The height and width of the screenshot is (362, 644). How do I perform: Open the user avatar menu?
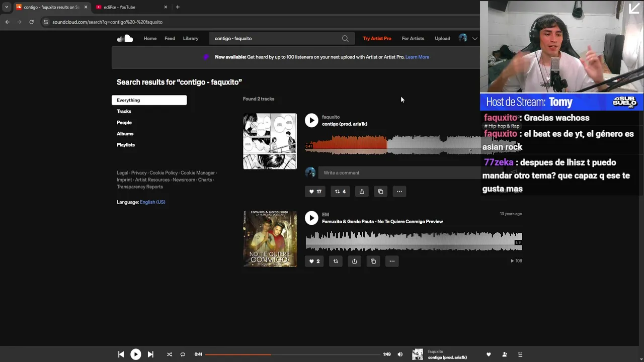pyautogui.click(x=463, y=38)
